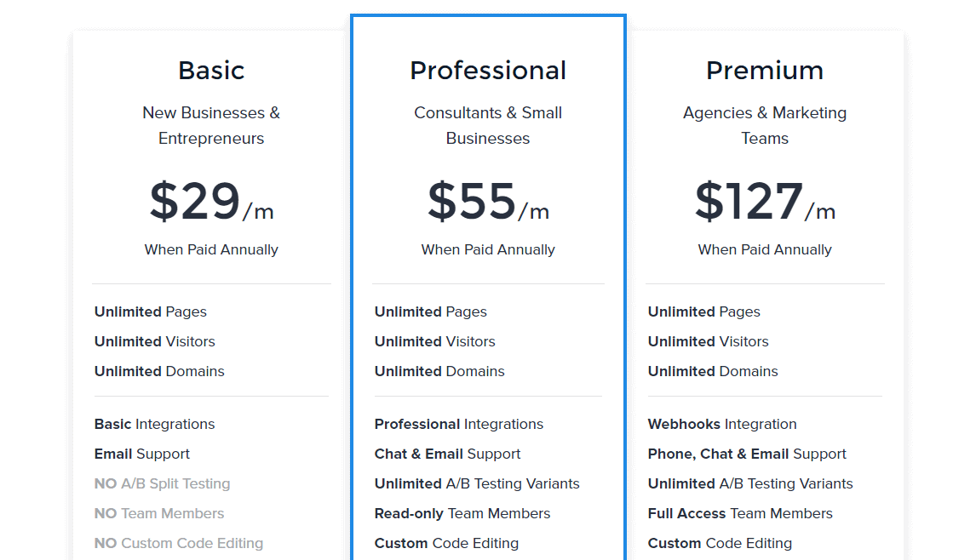Click 'Full Access Team Members' feature

click(x=740, y=513)
